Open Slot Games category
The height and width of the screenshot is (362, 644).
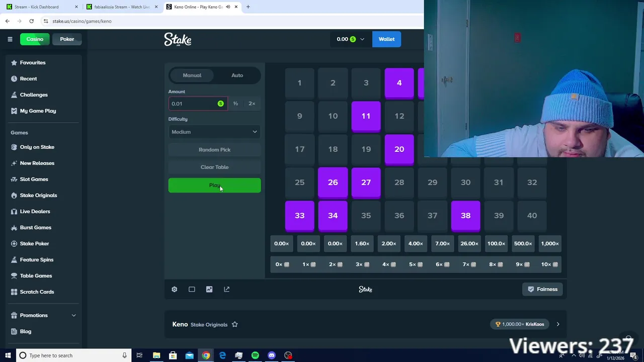(x=34, y=179)
